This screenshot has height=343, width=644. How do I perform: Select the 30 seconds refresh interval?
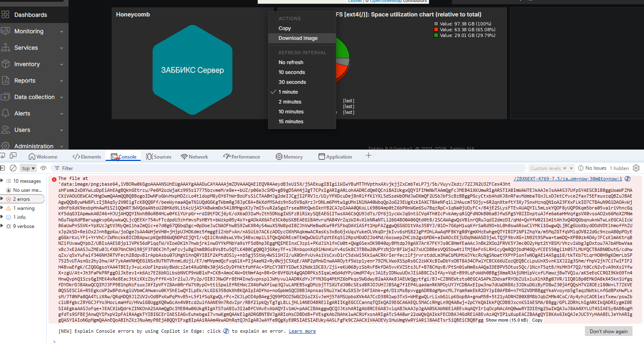tap(292, 82)
